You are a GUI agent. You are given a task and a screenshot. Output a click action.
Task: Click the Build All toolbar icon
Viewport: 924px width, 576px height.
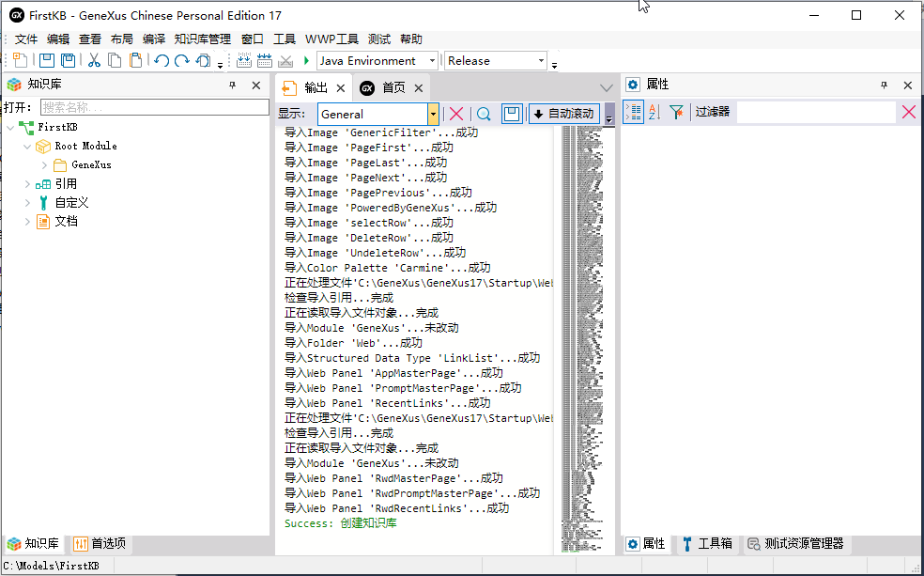tap(244, 60)
